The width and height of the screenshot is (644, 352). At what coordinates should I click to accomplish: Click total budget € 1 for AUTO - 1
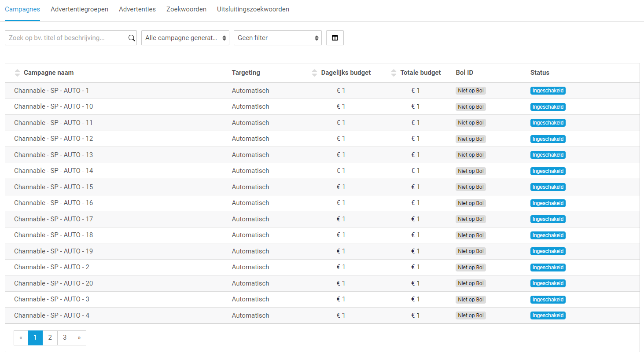(416, 91)
